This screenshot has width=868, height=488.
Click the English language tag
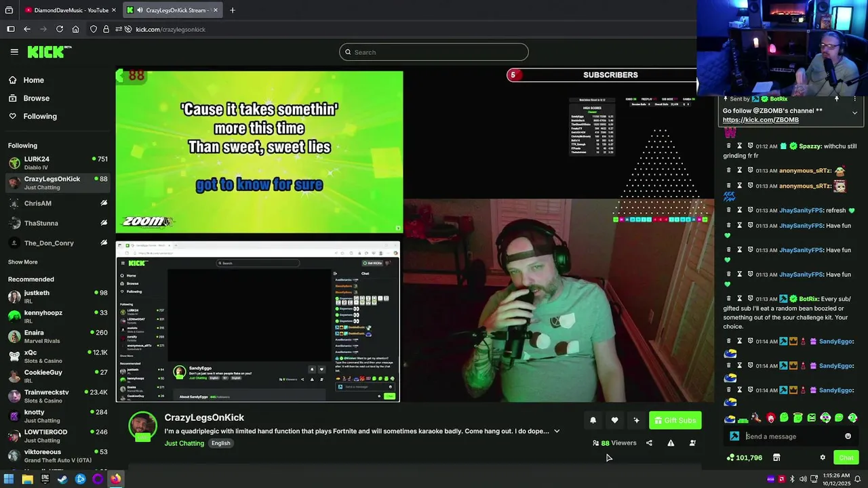(x=220, y=443)
